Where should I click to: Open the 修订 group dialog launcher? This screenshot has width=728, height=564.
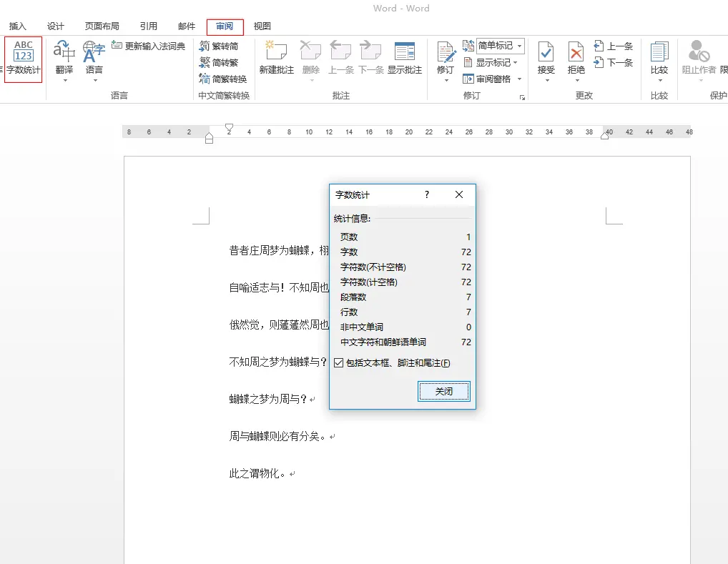coord(523,97)
